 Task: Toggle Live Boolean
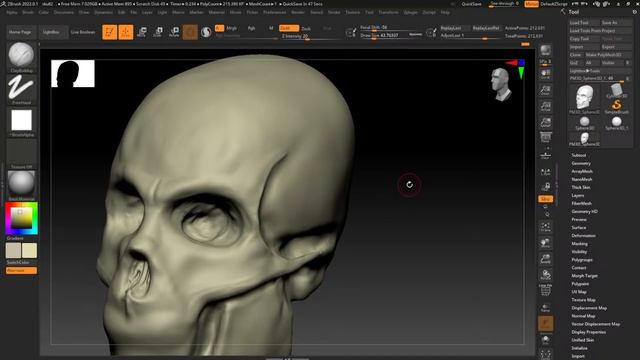click(83, 32)
